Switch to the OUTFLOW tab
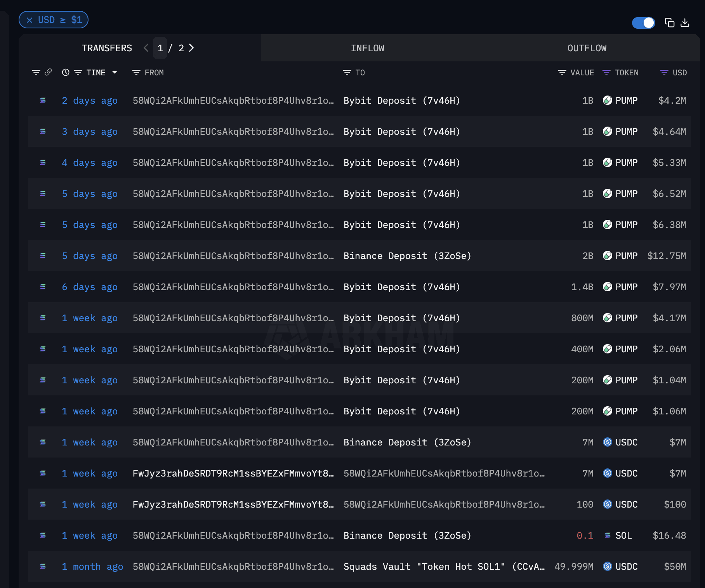 587,48
